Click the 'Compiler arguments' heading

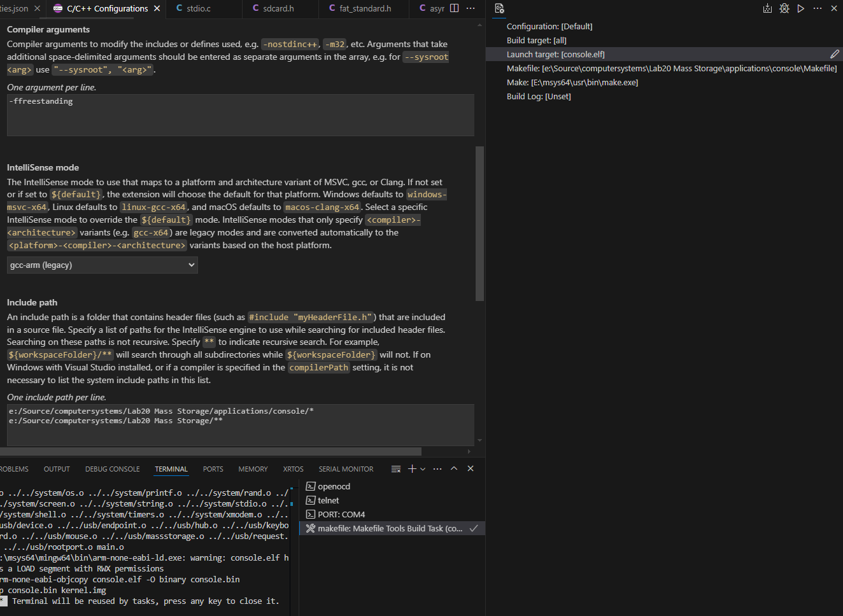pos(48,29)
